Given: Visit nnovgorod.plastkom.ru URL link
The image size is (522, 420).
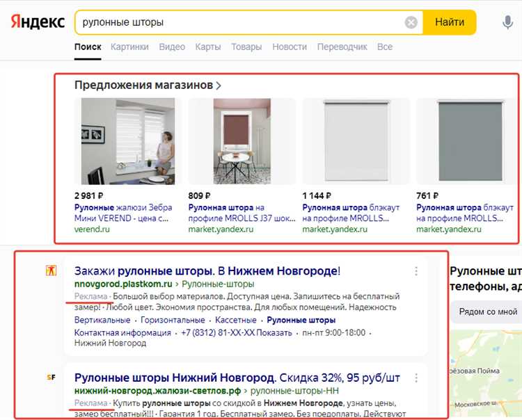Looking at the screenshot, I should tap(123, 284).
